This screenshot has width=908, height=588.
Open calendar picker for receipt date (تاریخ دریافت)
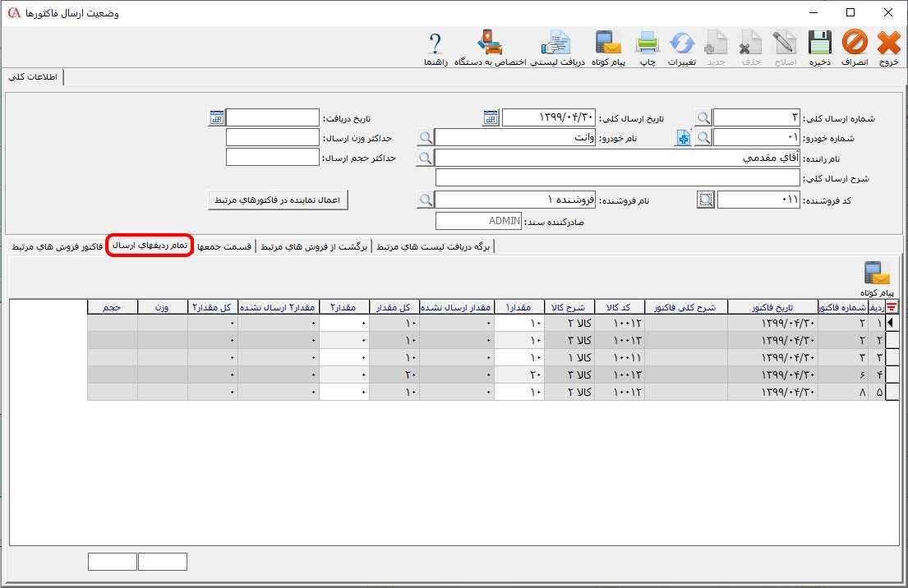click(x=216, y=118)
